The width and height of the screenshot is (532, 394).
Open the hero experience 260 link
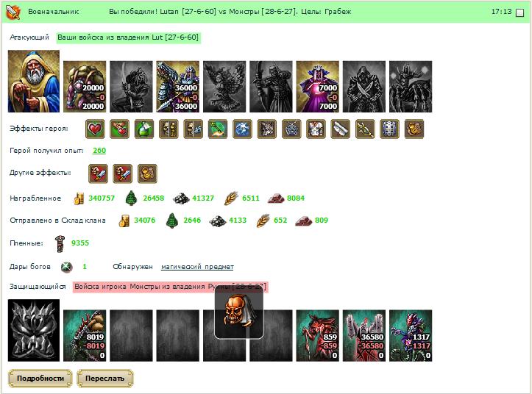click(99, 151)
